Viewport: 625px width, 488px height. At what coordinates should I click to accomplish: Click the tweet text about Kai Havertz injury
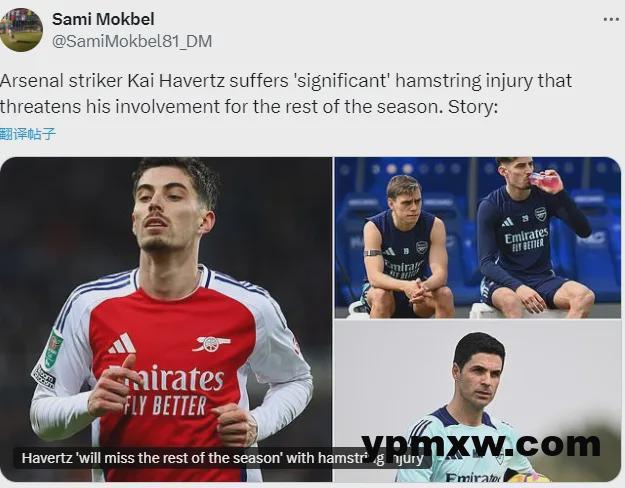click(286, 93)
